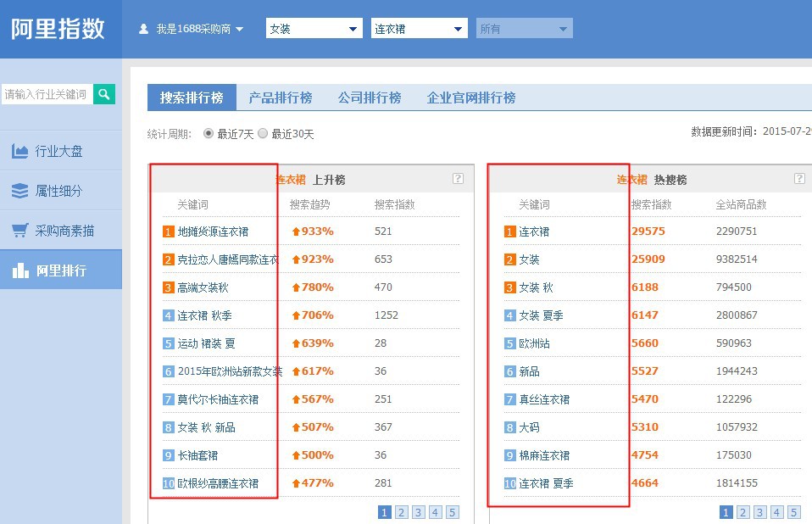812x524 pixels.
Task: Click the 采购商素描 shopping cart icon
Action: (19, 231)
